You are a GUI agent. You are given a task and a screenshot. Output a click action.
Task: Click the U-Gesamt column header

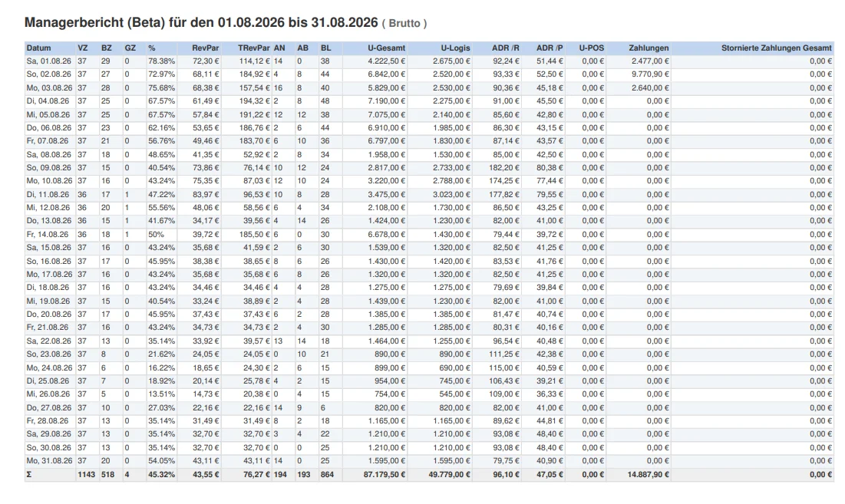(x=386, y=48)
